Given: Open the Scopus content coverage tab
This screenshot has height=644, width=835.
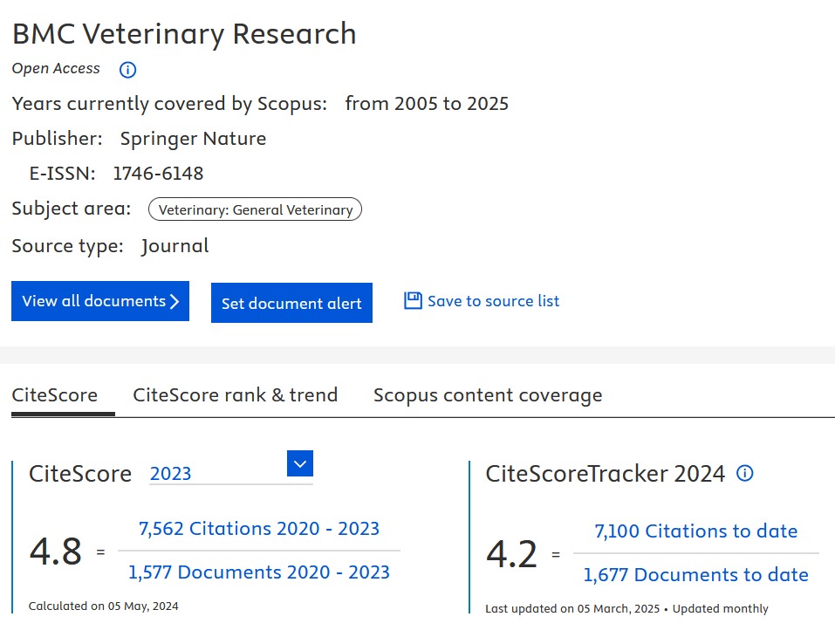Looking at the screenshot, I should 488,395.
